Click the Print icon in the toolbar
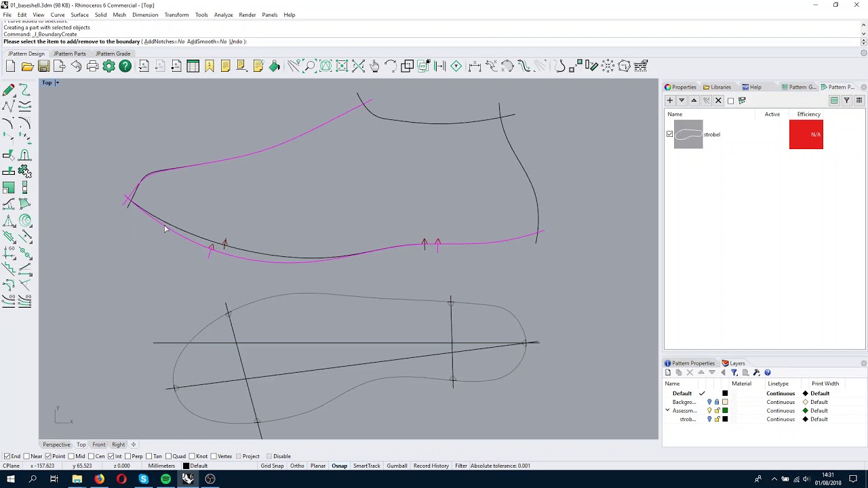This screenshot has height=488, width=868. (92, 66)
